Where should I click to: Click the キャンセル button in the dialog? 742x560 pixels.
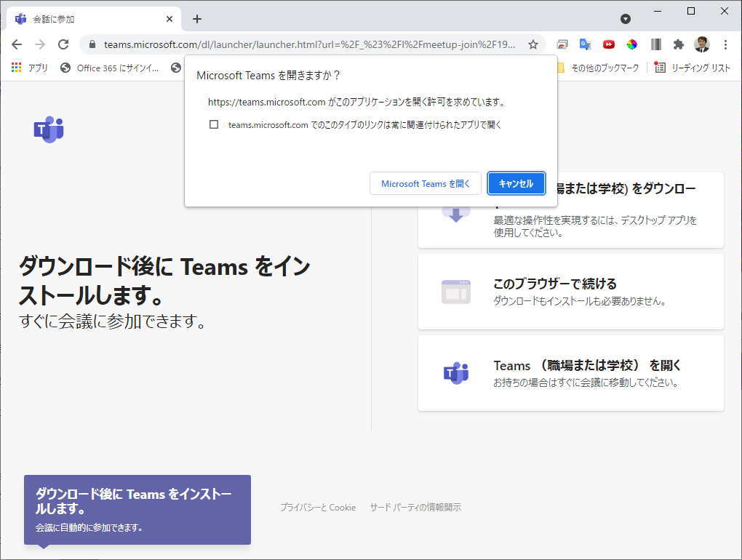coord(516,183)
